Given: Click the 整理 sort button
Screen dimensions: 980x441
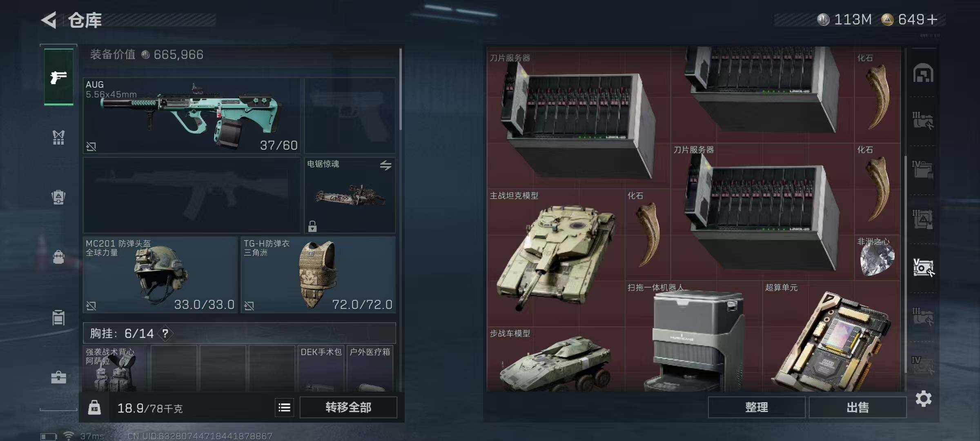Looking at the screenshot, I should pos(756,407).
